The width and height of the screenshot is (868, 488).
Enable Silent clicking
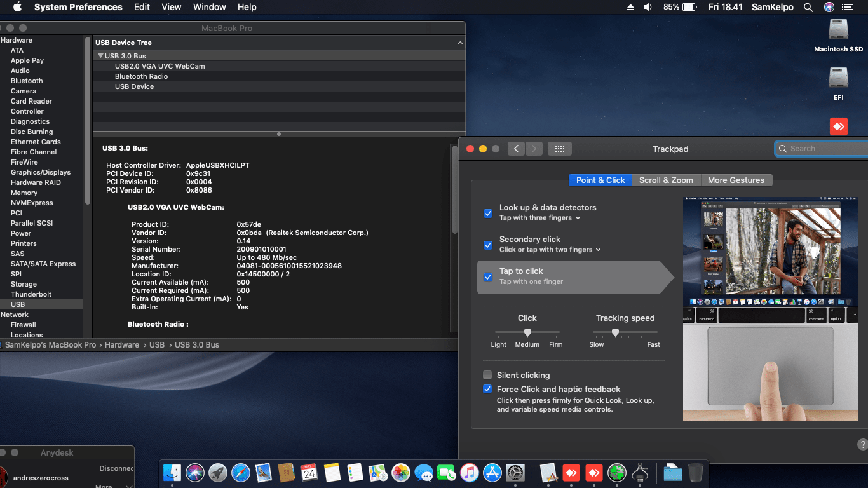pyautogui.click(x=487, y=375)
